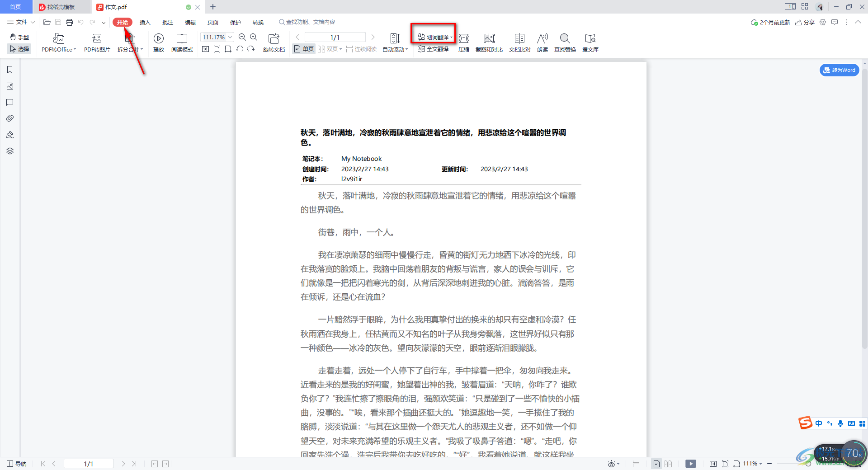This screenshot has width=868, height=470.
Task: Open 阅读模式 reading mode
Action: coord(182,39)
